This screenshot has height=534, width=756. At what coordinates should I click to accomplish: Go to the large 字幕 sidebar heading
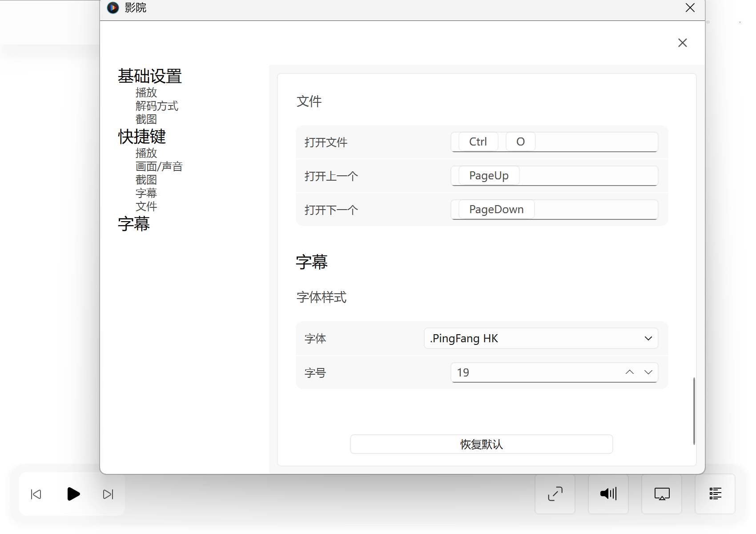pyautogui.click(x=134, y=224)
